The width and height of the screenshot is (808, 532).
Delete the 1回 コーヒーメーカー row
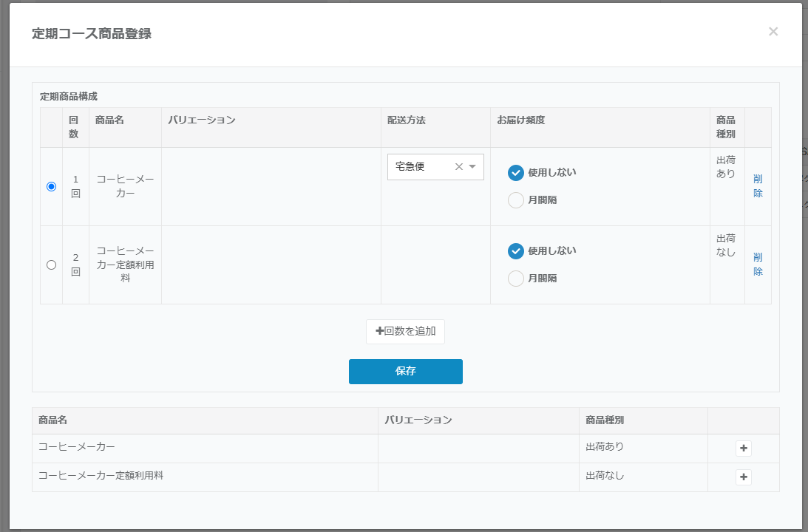[x=758, y=186]
